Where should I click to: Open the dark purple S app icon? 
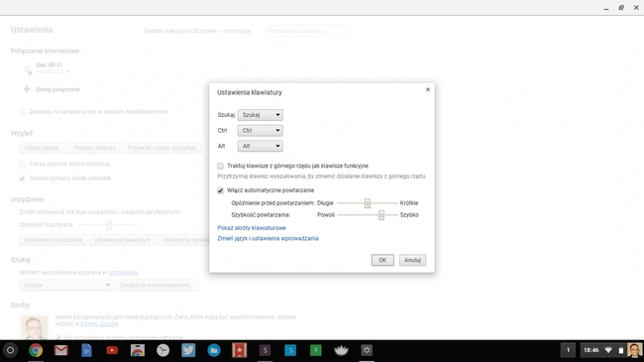click(265, 350)
